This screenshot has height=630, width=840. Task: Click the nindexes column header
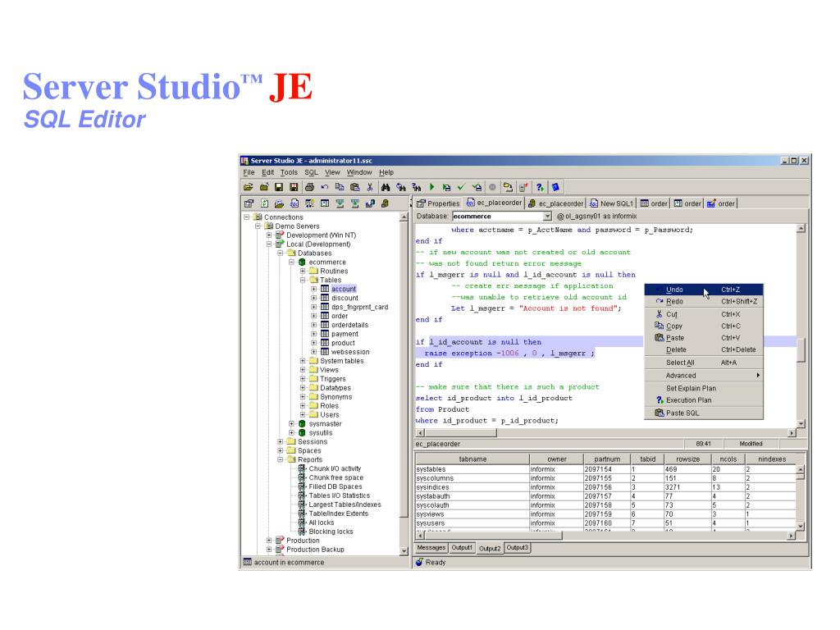point(772,459)
